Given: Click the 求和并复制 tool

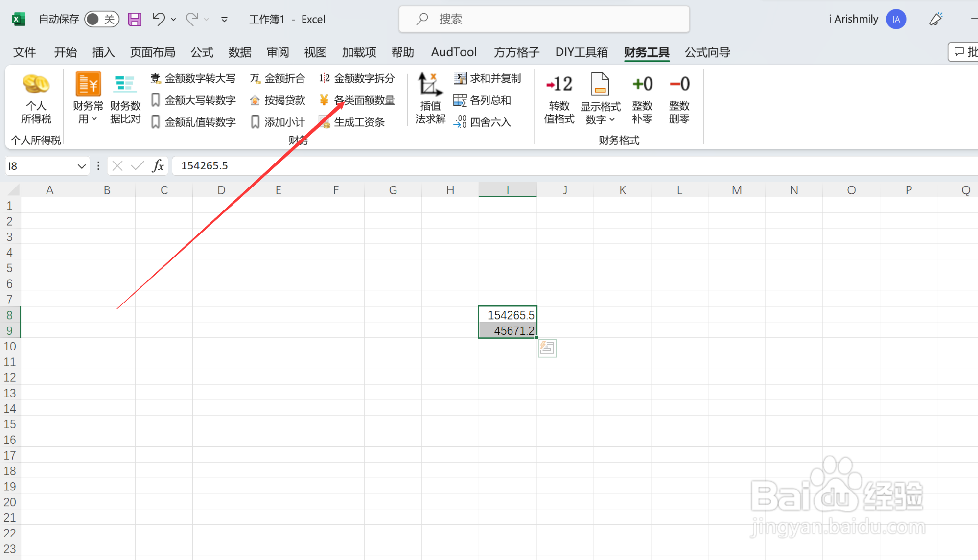Looking at the screenshot, I should tap(488, 78).
